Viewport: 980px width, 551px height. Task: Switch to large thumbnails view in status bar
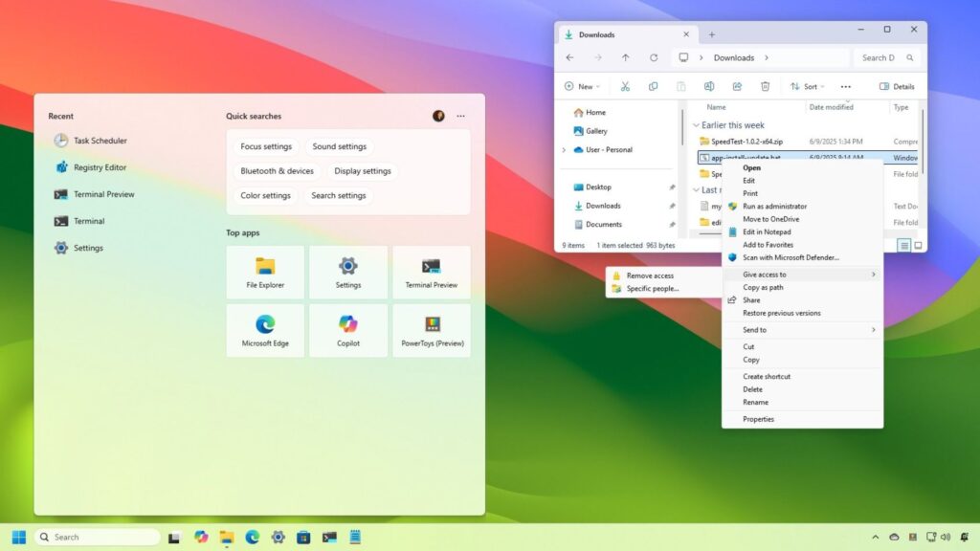(919, 246)
